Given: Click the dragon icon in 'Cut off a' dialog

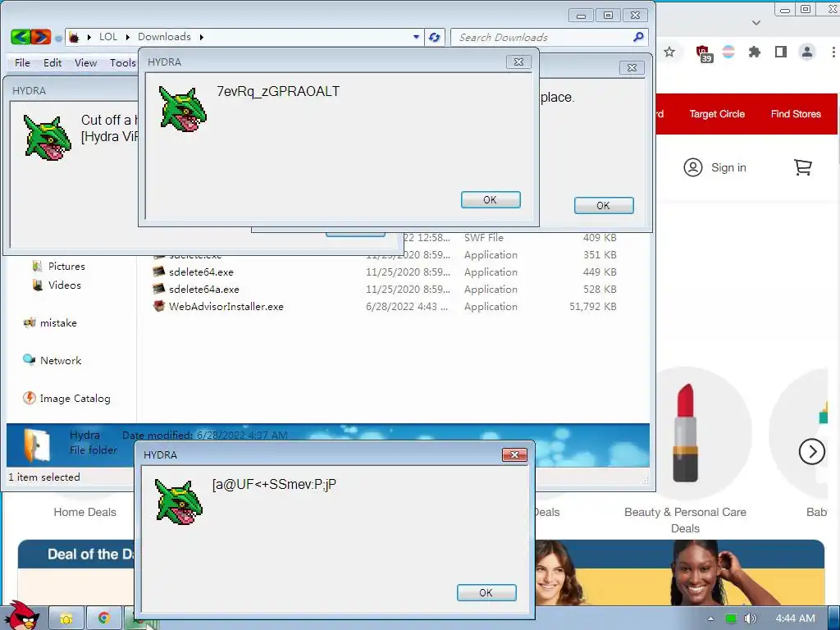Looking at the screenshot, I should pos(48,138).
